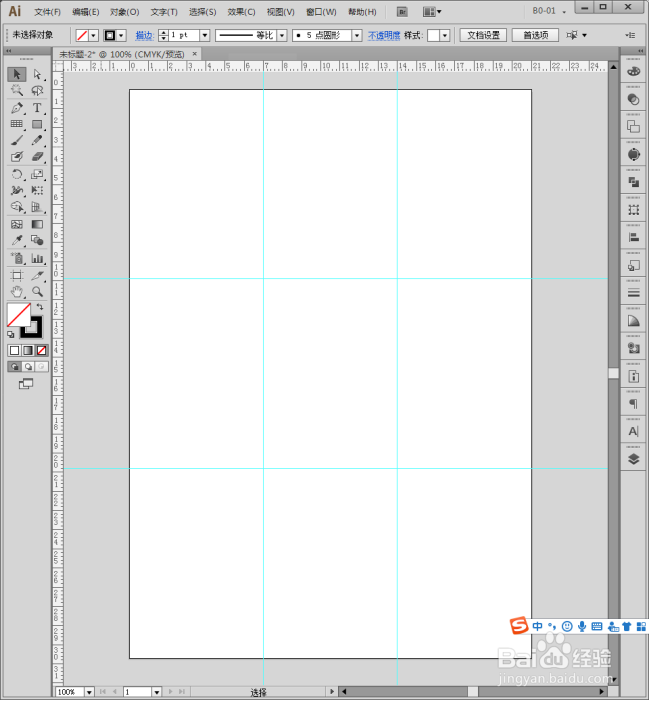The height and width of the screenshot is (701, 649).
Task: Open the Character panel icon
Action: 633,431
